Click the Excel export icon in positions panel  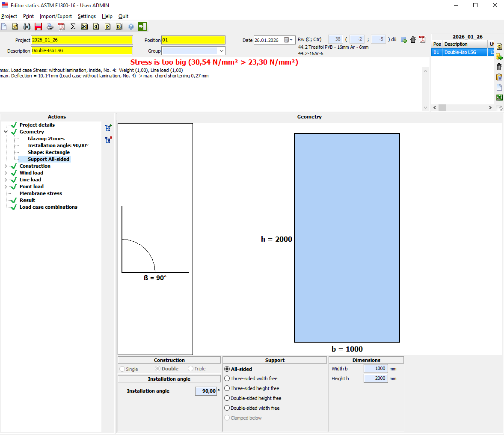[499, 98]
